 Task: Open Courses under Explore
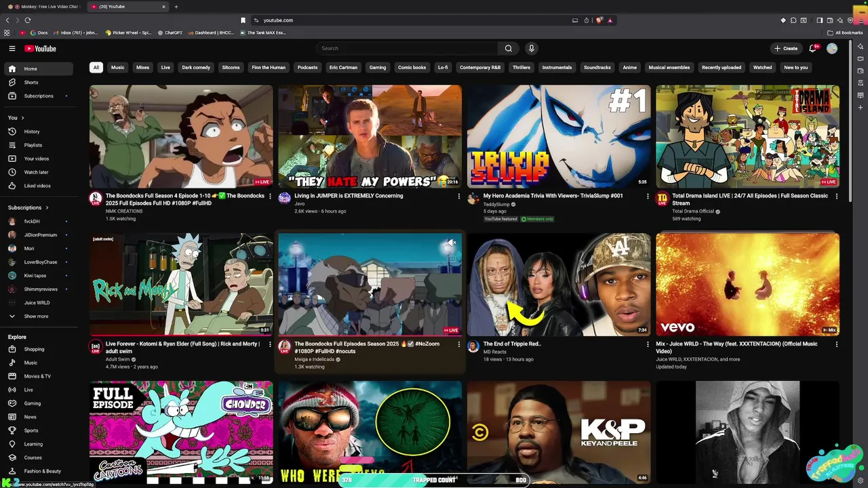39,457
